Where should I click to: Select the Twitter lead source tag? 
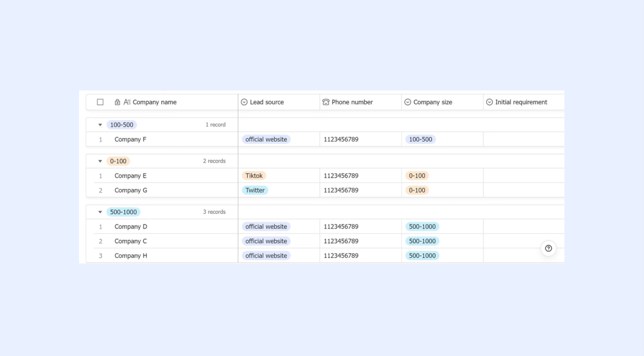tap(255, 190)
